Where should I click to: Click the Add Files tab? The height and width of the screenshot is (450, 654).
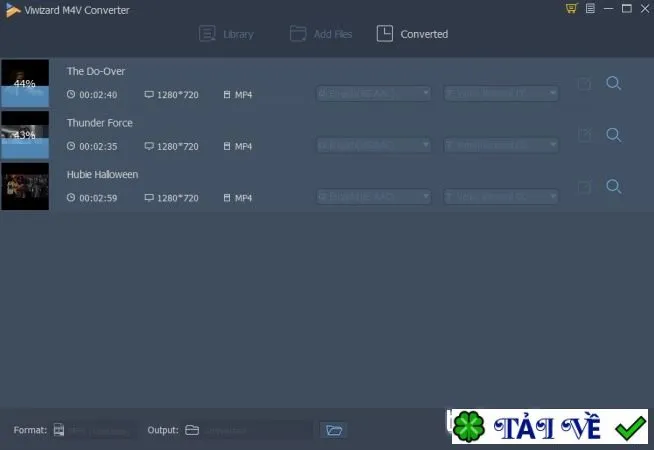(321, 34)
